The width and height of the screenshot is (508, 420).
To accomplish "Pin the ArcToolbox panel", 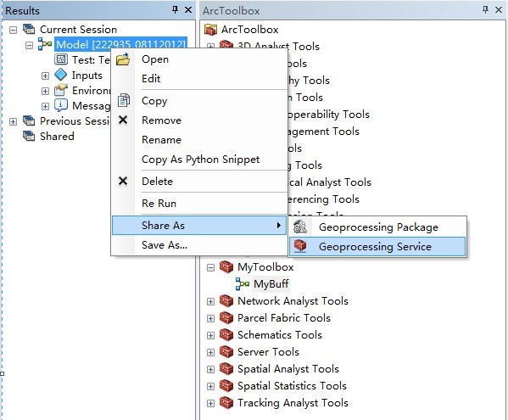I will pyautogui.click(x=485, y=10).
